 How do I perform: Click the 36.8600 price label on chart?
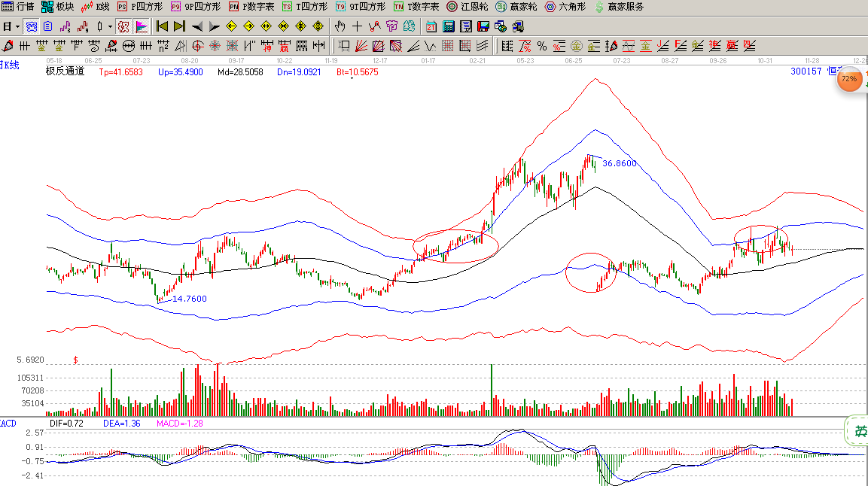[x=620, y=163]
